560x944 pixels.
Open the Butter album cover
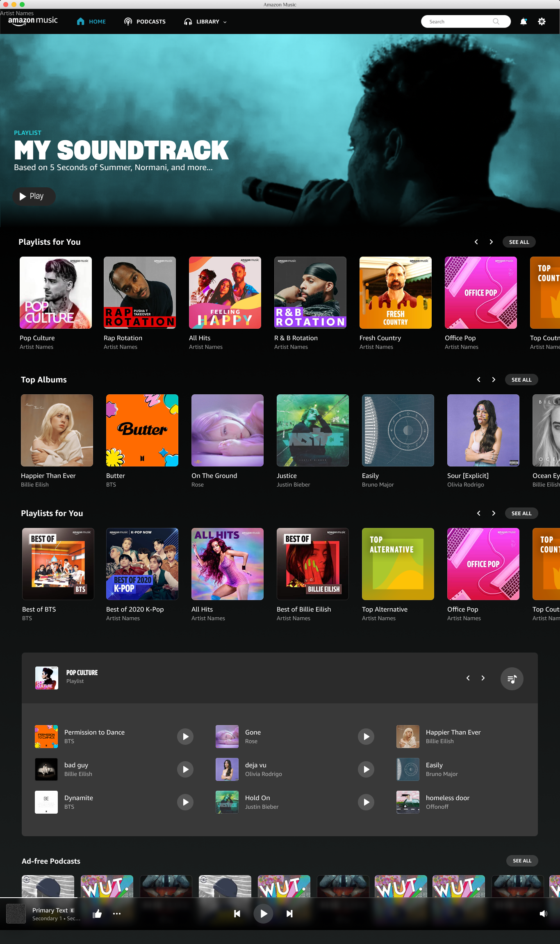click(142, 430)
